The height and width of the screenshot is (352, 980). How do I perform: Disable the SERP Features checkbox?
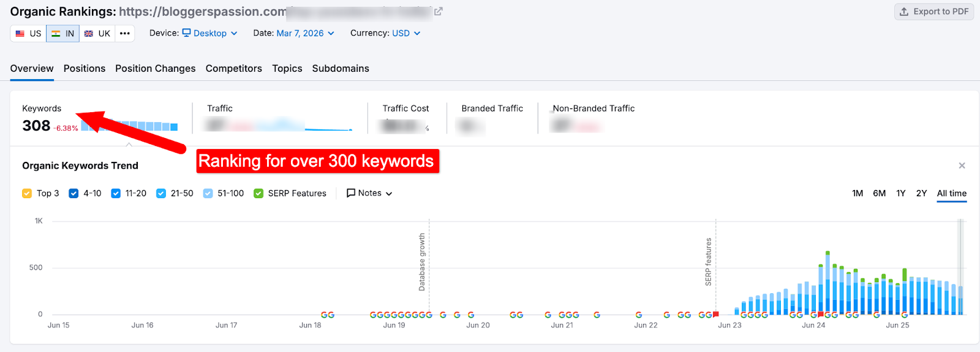click(x=258, y=193)
